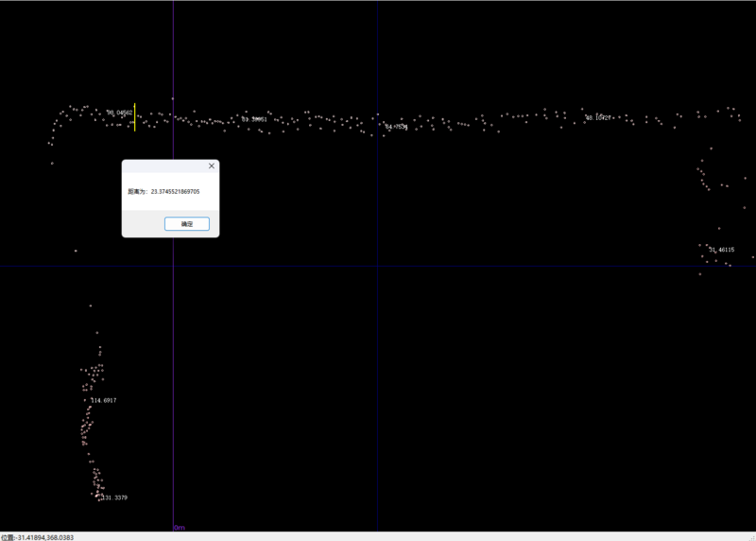Select the point label 31.46115

pos(721,250)
